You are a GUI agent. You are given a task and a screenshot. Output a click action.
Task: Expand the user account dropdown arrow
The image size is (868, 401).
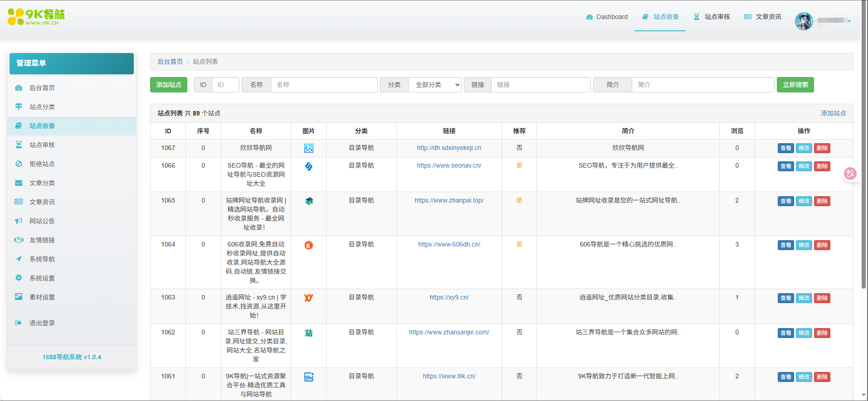849,21
